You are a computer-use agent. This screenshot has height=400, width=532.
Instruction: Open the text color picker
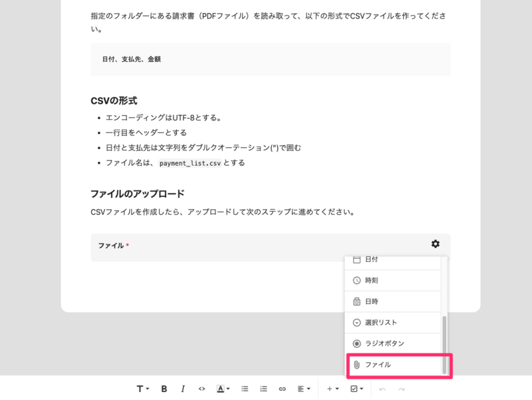[x=223, y=389]
